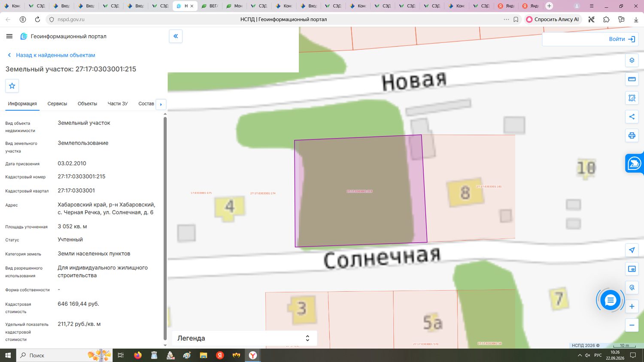Open the overview map window icon
This screenshot has height=362, width=644.
pos(632,269)
